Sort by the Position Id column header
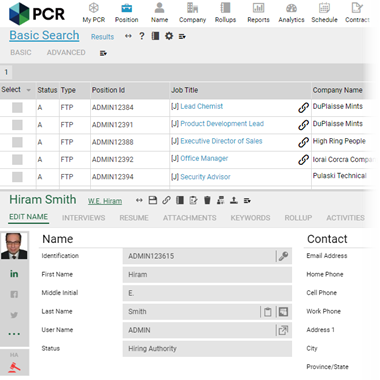 (x=108, y=90)
